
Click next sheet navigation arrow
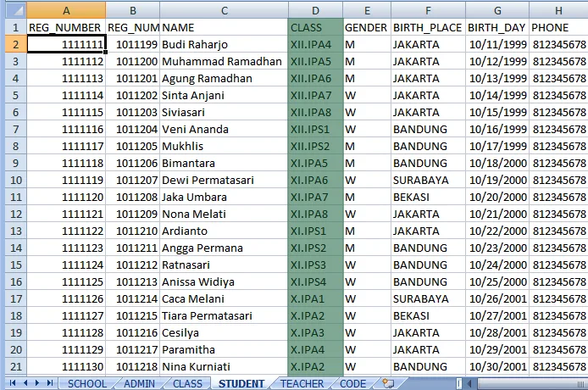click(37, 383)
